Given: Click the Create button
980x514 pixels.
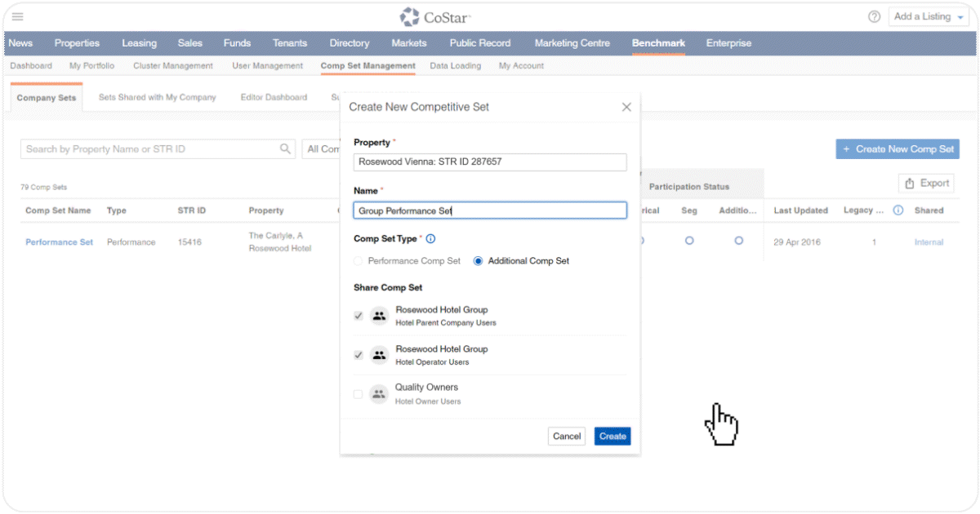Looking at the screenshot, I should (x=612, y=436).
